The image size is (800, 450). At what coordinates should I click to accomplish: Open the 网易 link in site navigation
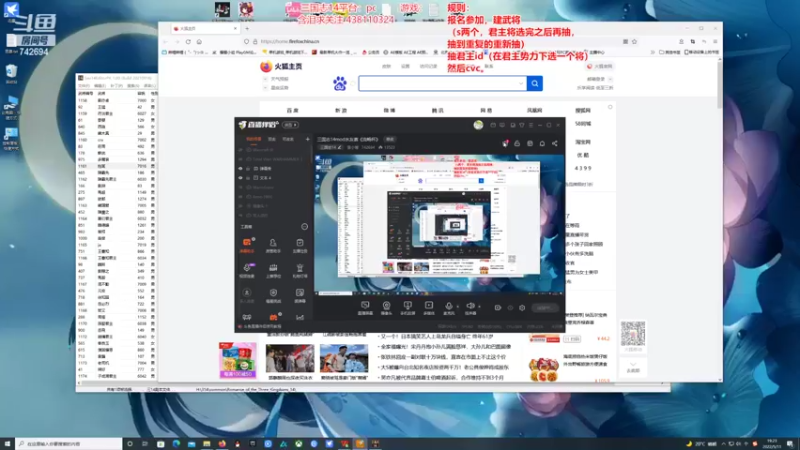pyautogui.click(x=486, y=110)
